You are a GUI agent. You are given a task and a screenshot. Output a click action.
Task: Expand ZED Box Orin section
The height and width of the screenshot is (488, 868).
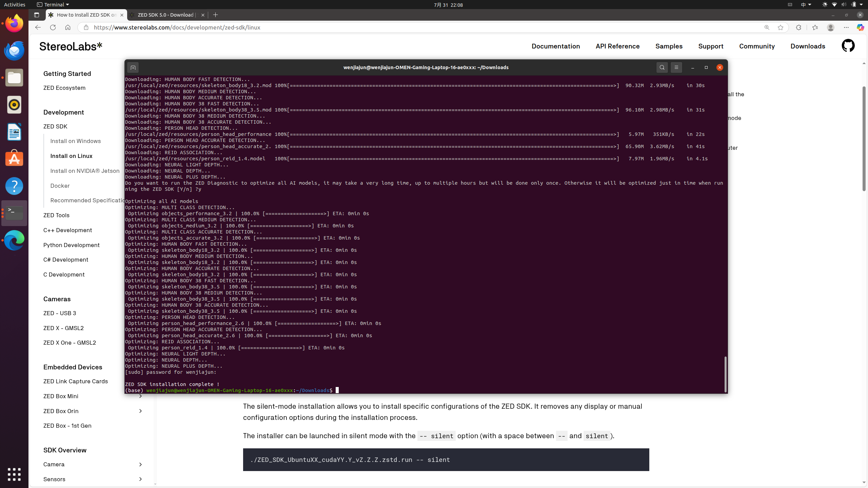[140, 411]
